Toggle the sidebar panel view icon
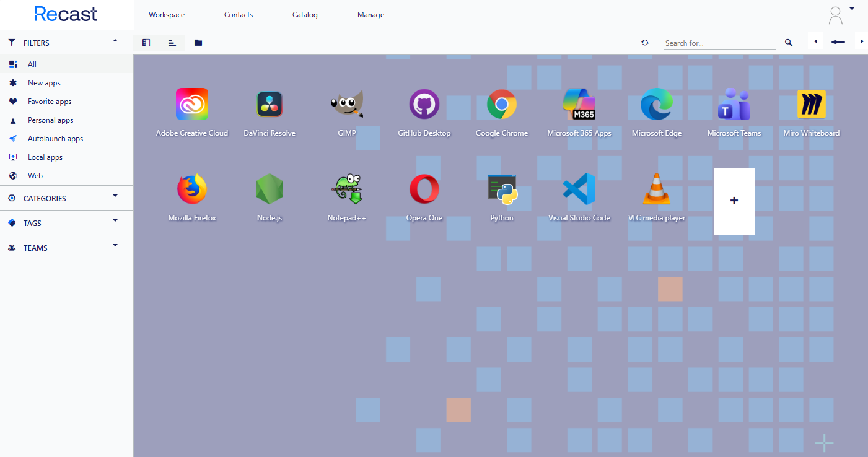The image size is (868, 457). tap(146, 43)
